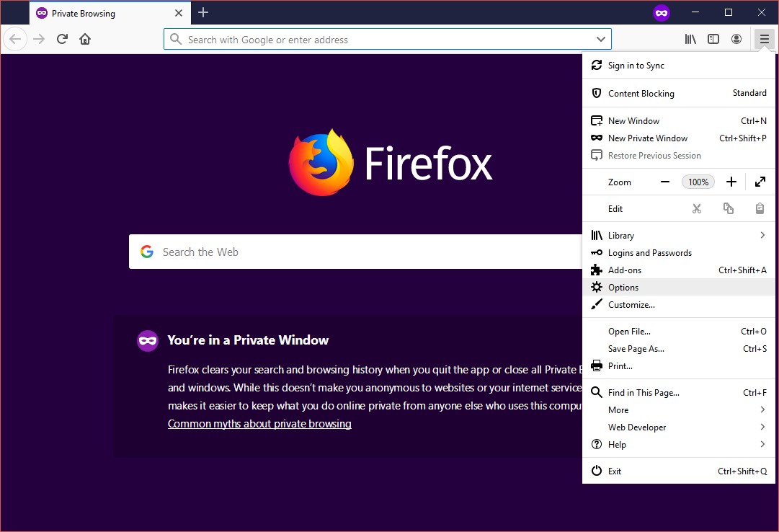Choose New Private Window

pos(679,138)
